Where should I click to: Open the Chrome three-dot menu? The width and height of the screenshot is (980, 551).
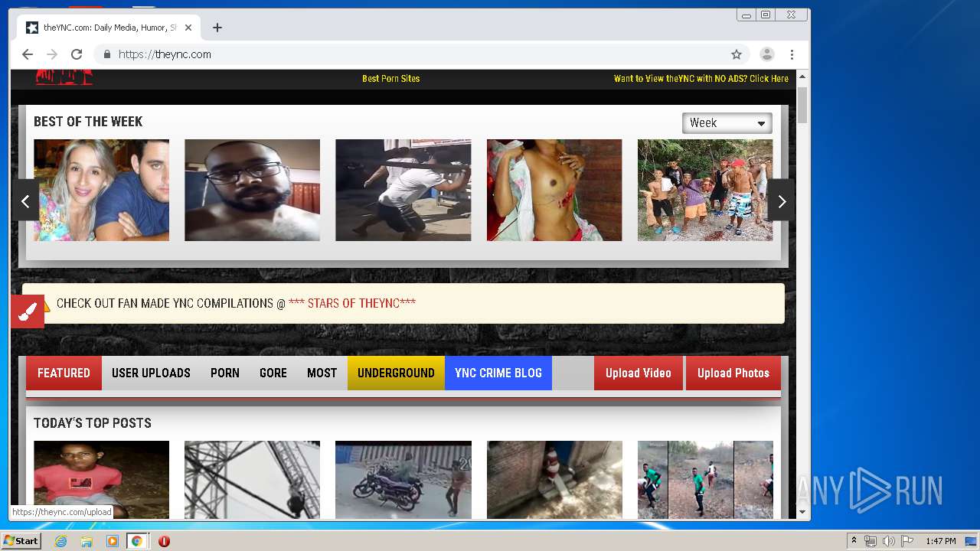tap(792, 54)
